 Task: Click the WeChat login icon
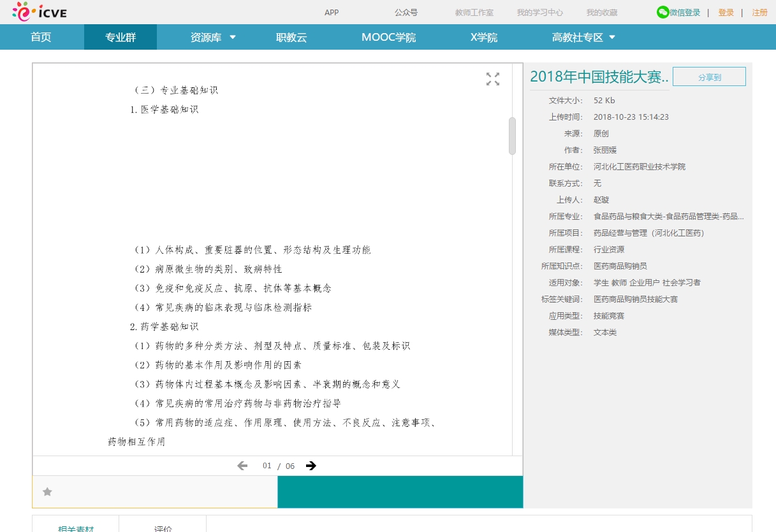663,12
